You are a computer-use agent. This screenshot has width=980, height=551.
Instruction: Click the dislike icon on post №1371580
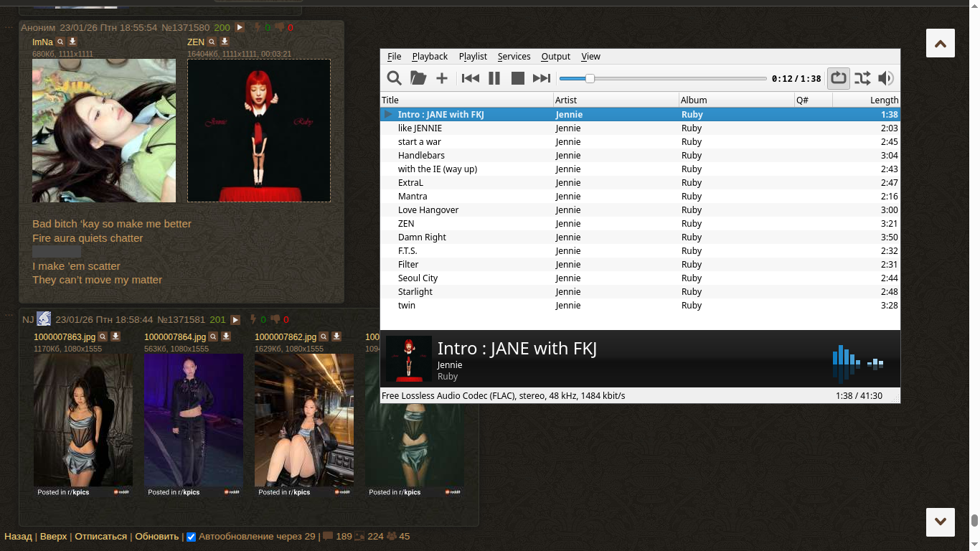[x=279, y=28]
